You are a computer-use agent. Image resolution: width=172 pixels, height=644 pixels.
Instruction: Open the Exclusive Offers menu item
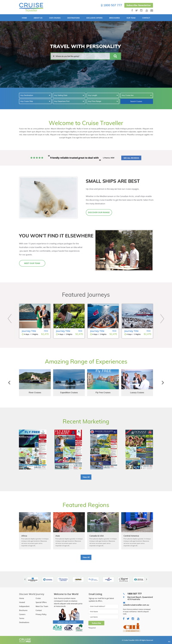tap(95, 18)
